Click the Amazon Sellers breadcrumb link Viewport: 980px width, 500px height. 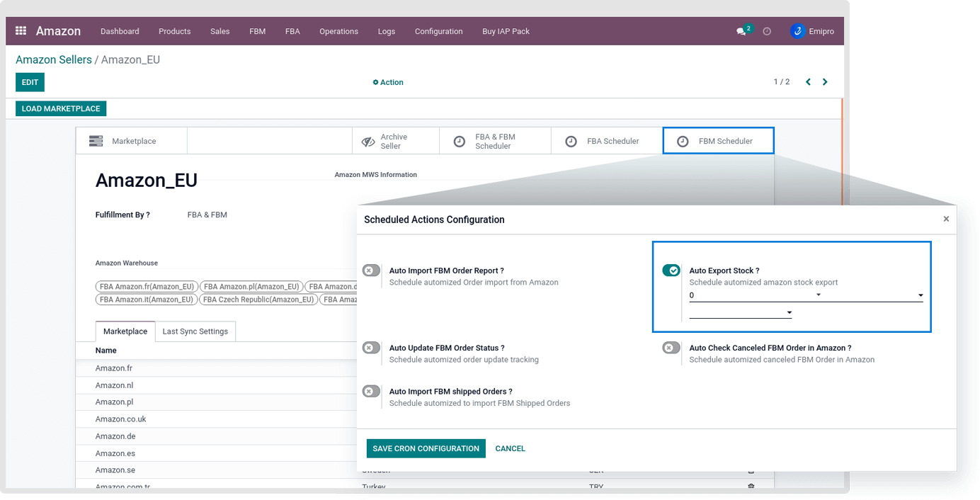pos(54,60)
